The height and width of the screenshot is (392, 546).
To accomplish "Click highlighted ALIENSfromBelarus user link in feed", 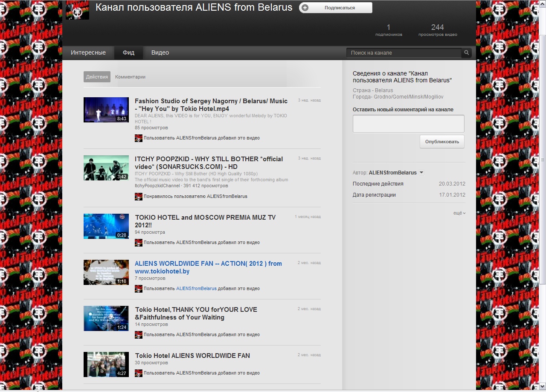I will (x=196, y=288).
